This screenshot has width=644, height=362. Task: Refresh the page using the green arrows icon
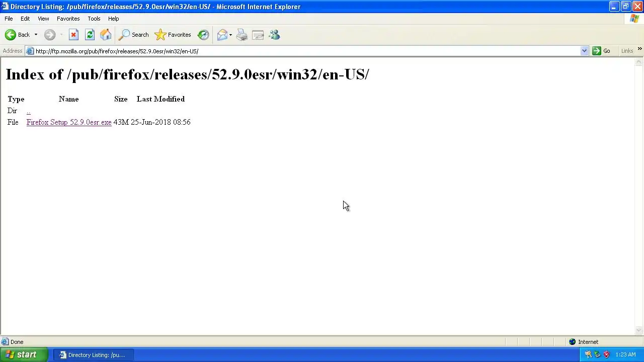click(90, 35)
